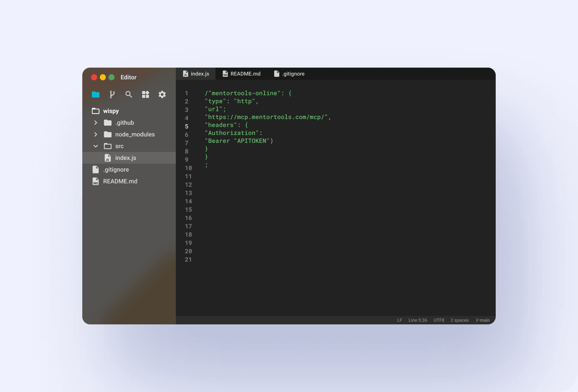The image size is (578, 392).
Task: Select index.js inside the src folder
Action: point(126,158)
